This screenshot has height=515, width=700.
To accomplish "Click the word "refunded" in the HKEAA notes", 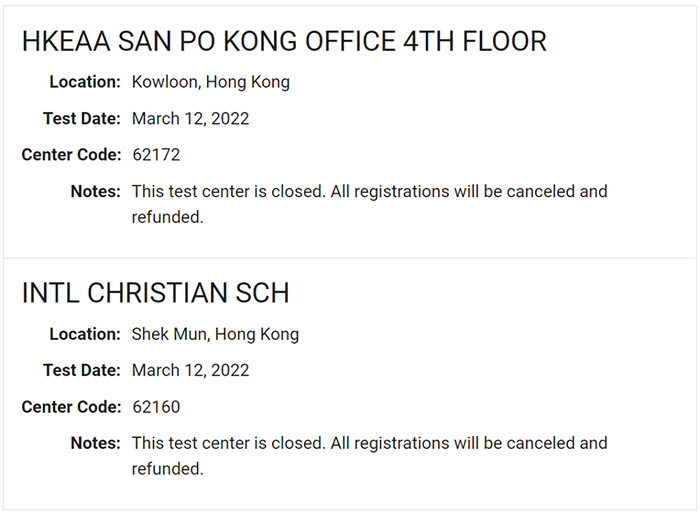I will 165,216.
